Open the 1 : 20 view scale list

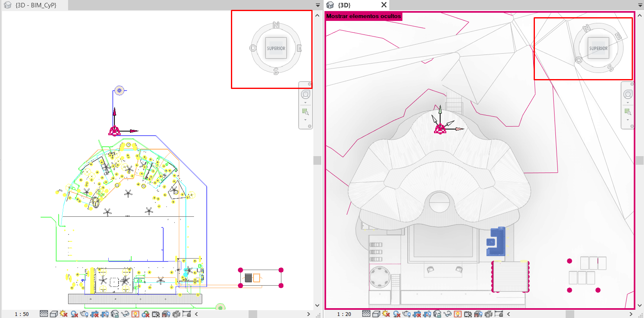(x=344, y=314)
